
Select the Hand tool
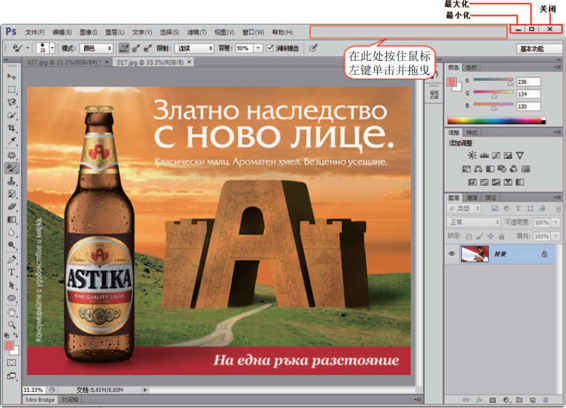(x=12, y=312)
